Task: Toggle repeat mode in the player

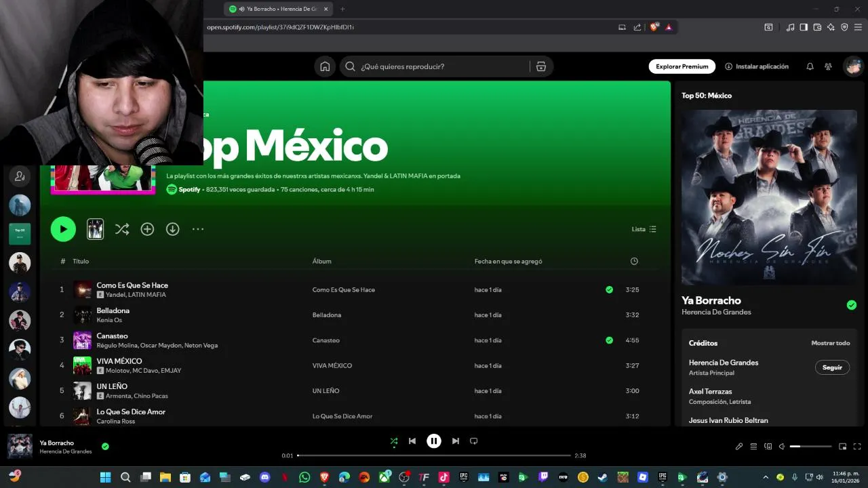Action: tap(474, 441)
